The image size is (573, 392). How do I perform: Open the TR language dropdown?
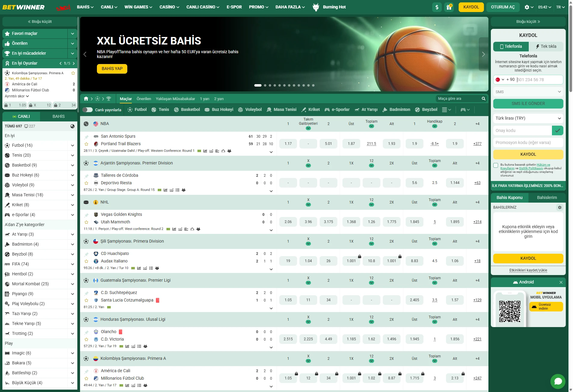[x=560, y=7]
